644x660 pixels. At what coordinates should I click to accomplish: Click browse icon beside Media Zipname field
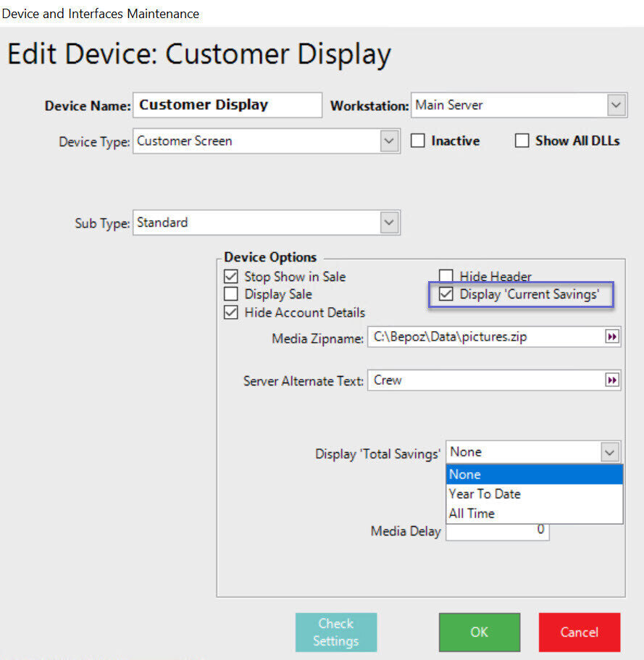[612, 337]
